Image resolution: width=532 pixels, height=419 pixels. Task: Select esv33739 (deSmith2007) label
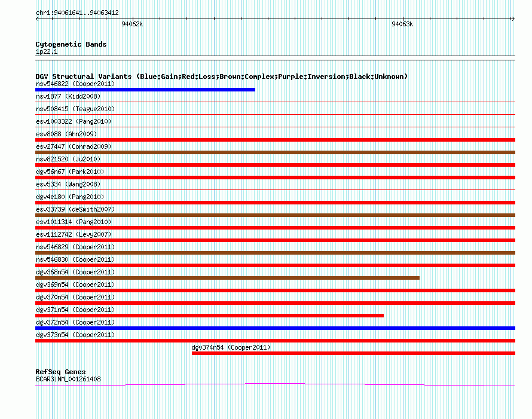coord(75,209)
